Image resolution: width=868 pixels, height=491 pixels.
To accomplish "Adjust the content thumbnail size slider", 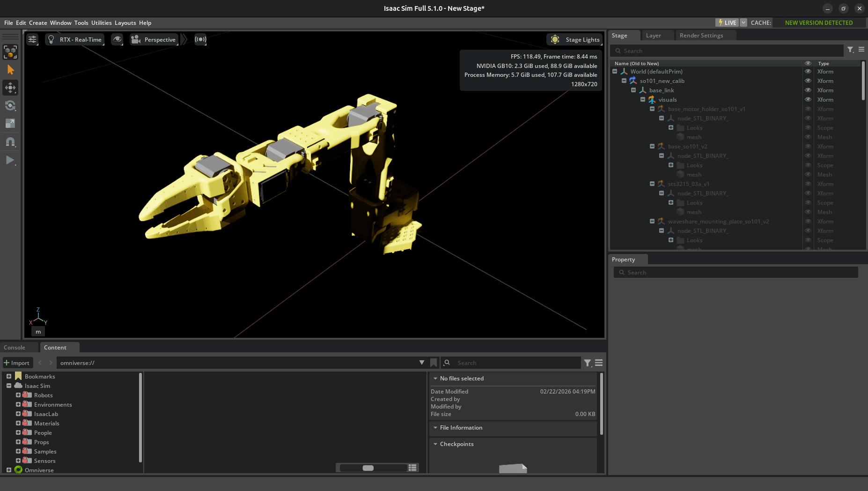I will 368,468.
